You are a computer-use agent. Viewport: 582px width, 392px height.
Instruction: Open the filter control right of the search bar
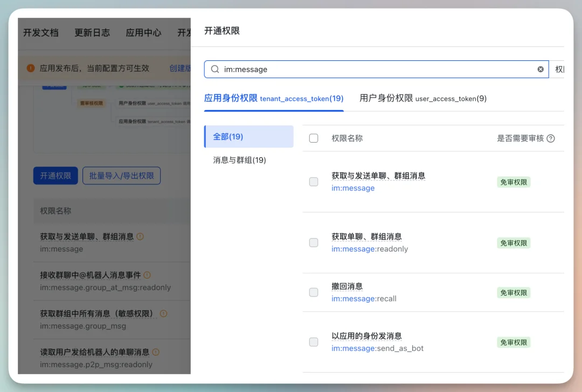click(x=560, y=69)
